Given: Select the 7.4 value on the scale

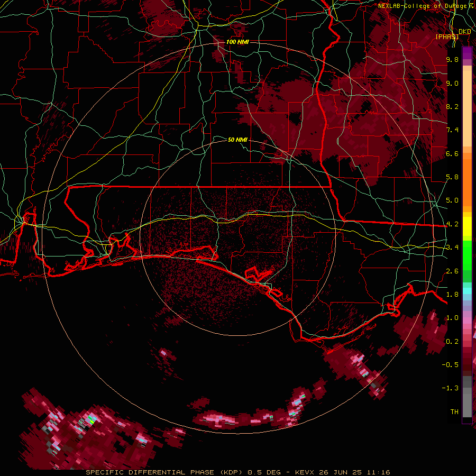Looking at the screenshot, I should [x=452, y=130].
